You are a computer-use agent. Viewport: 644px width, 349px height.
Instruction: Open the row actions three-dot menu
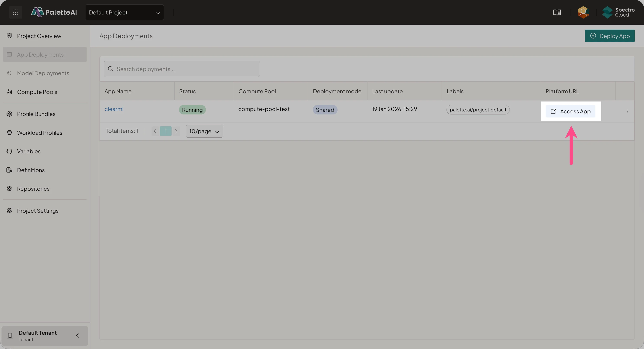coord(628,111)
